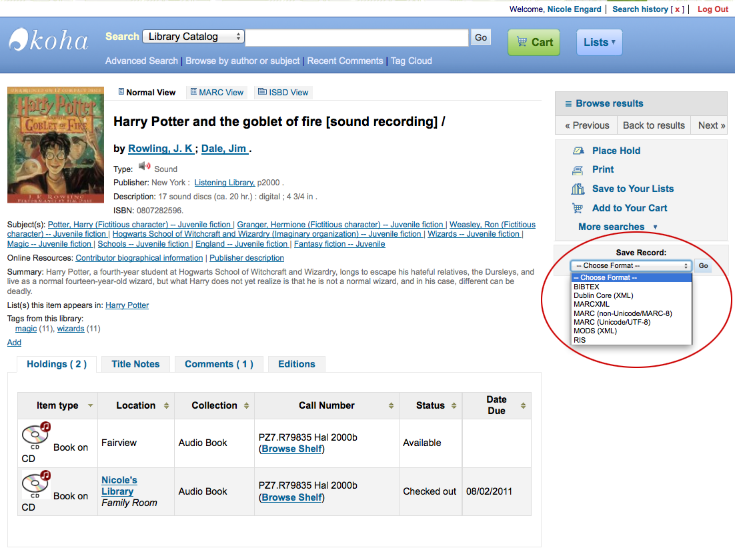The width and height of the screenshot is (735, 560).
Task: Click the Add to Your Cart icon
Action: click(578, 208)
